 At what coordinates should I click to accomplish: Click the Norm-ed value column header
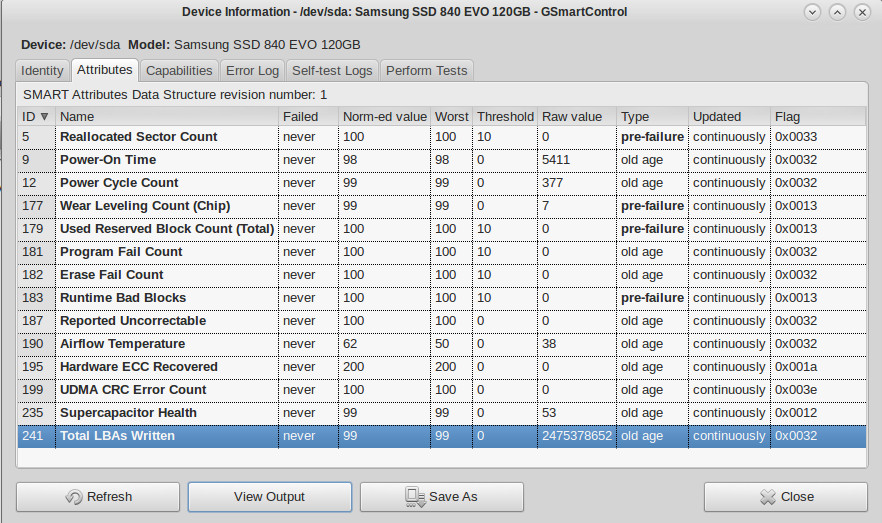click(x=384, y=116)
